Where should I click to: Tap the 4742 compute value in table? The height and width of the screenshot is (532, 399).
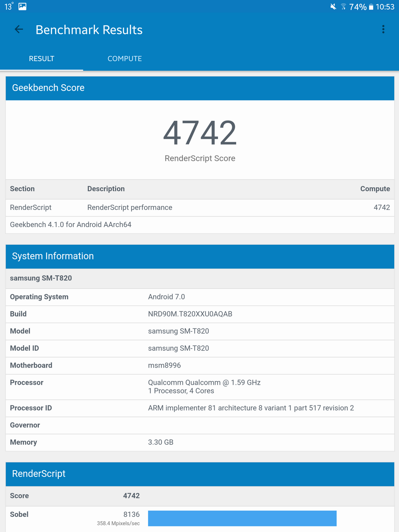pos(382,208)
